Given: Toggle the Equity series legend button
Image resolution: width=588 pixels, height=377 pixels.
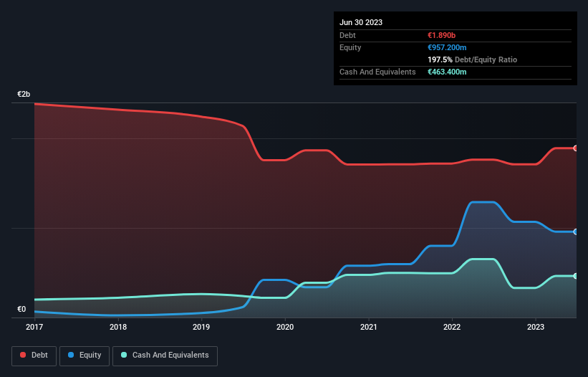Looking at the screenshot, I should pyautogui.click(x=85, y=355).
